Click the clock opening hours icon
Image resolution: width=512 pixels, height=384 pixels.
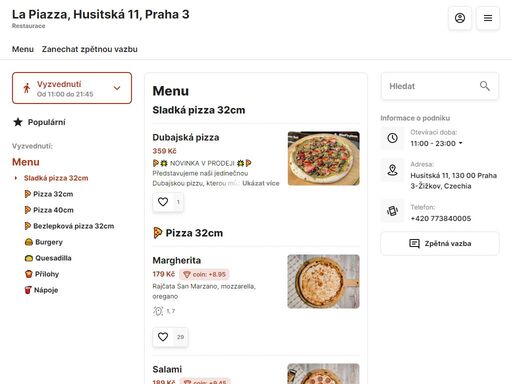click(x=392, y=138)
